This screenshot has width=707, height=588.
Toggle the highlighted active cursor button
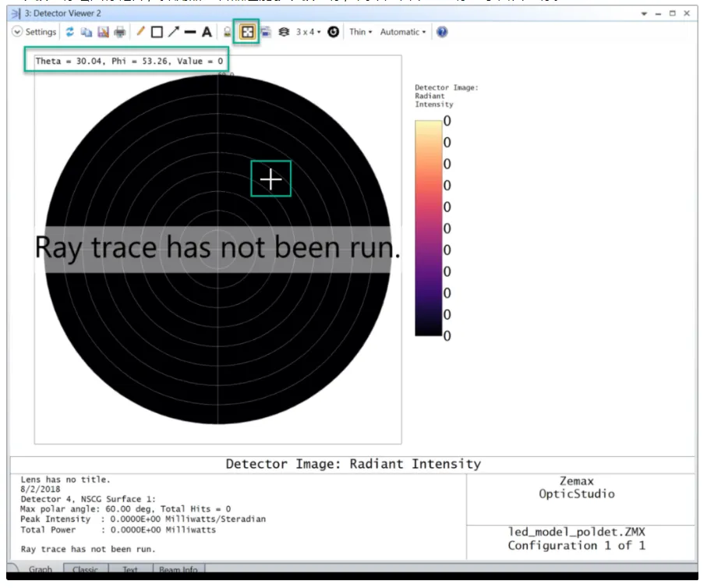click(247, 32)
